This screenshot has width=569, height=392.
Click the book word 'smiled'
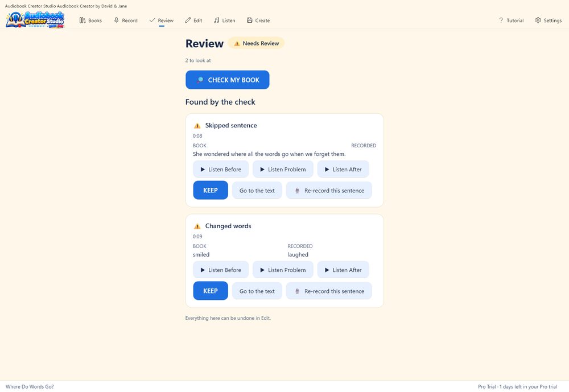tap(201, 254)
